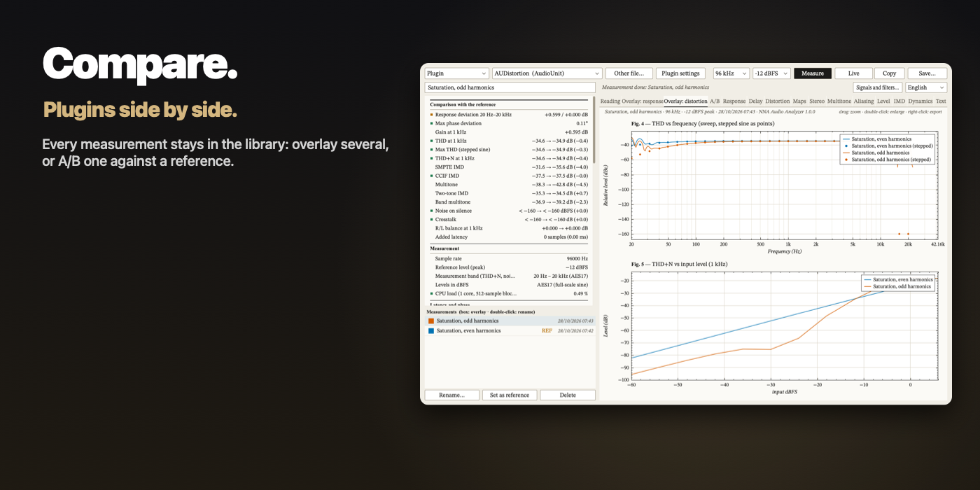The image size is (980, 490).
Task: Click the Max THD (stepped sine) row
Action: tap(509, 149)
